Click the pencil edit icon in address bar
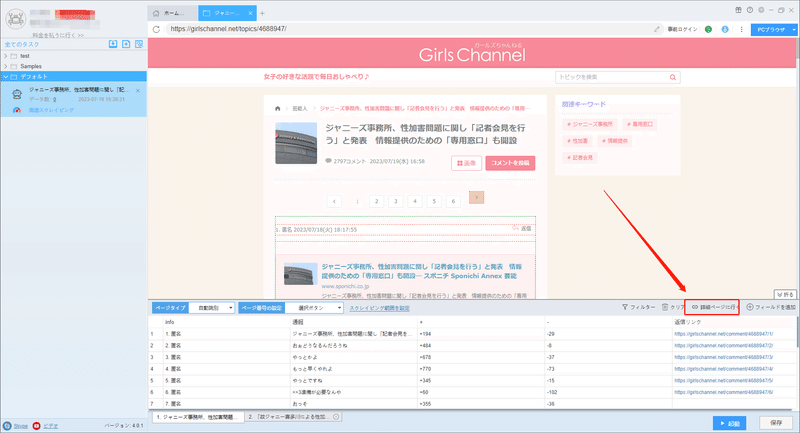800x433 pixels. pos(657,29)
